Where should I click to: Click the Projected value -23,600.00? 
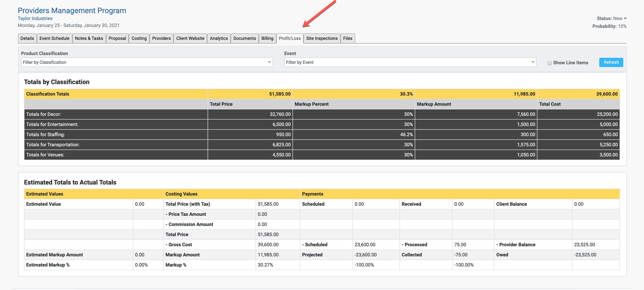click(x=366, y=255)
